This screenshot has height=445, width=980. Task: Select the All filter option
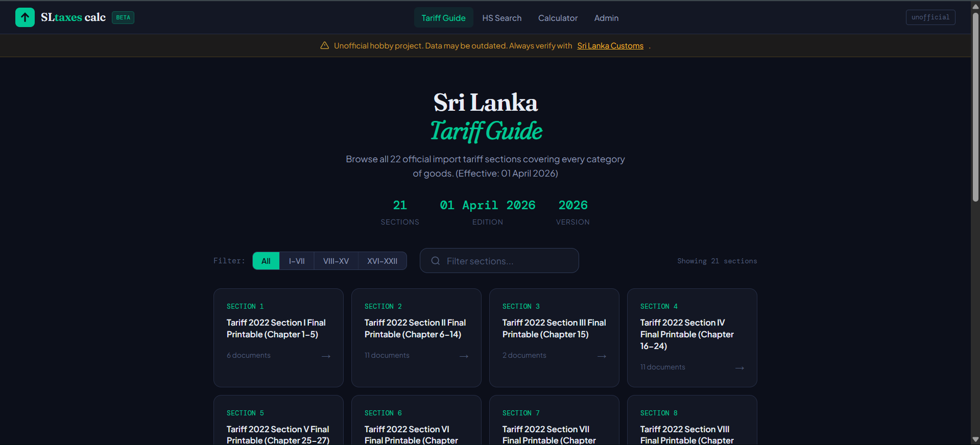coord(266,261)
